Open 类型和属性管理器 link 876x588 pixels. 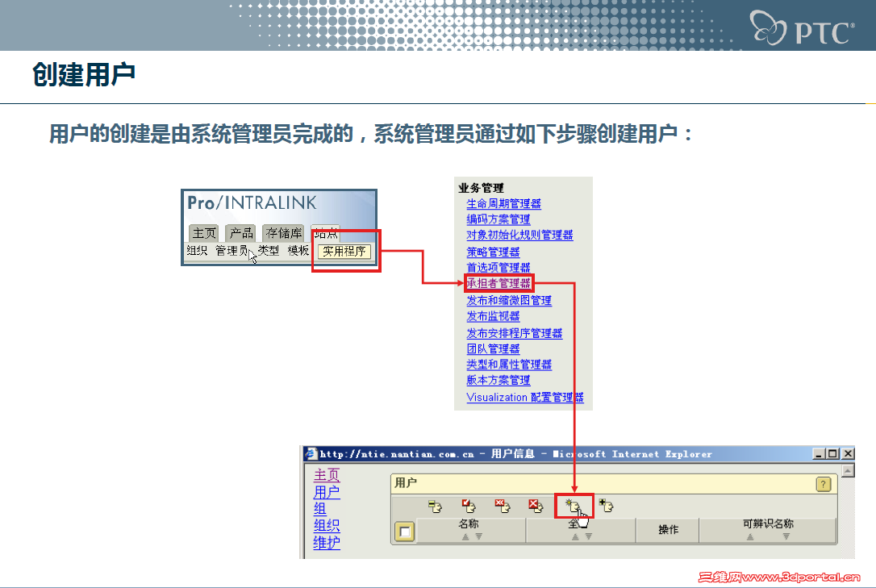509,365
